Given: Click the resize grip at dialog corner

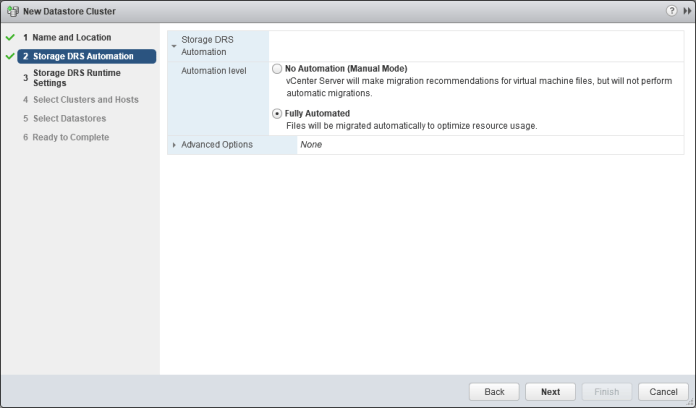Looking at the screenshot, I should point(690,403).
